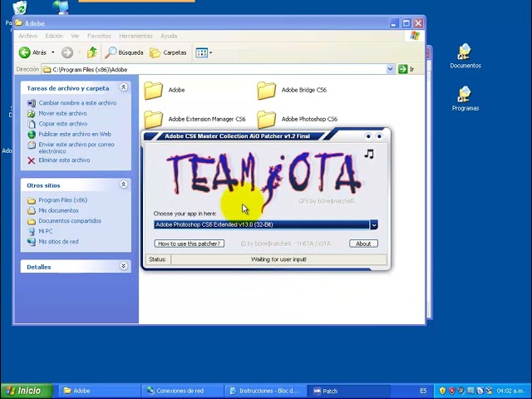532x399 pixels.
Task: Minimize the Adobe Explorer window
Action: click(394, 23)
